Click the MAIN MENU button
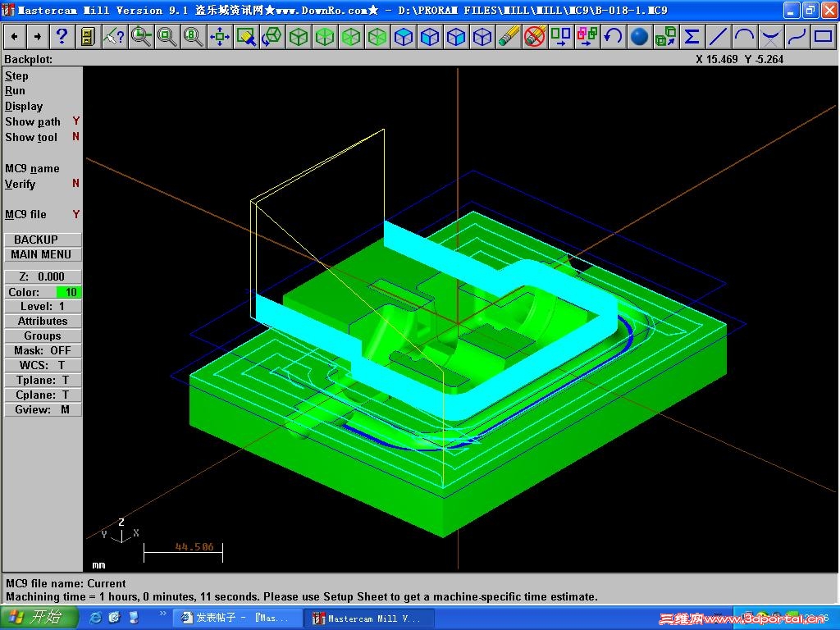 point(43,254)
